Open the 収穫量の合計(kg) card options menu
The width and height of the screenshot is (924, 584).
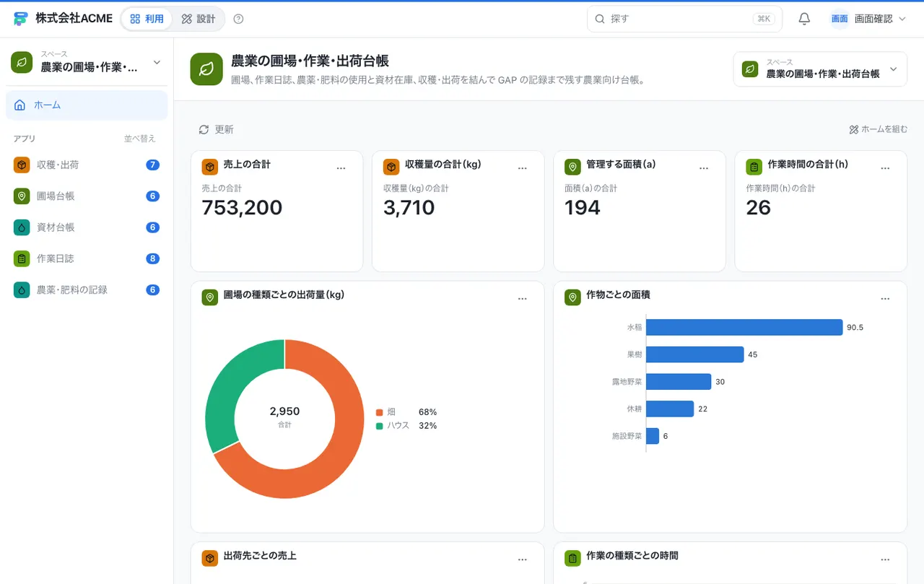coord(523,168)
